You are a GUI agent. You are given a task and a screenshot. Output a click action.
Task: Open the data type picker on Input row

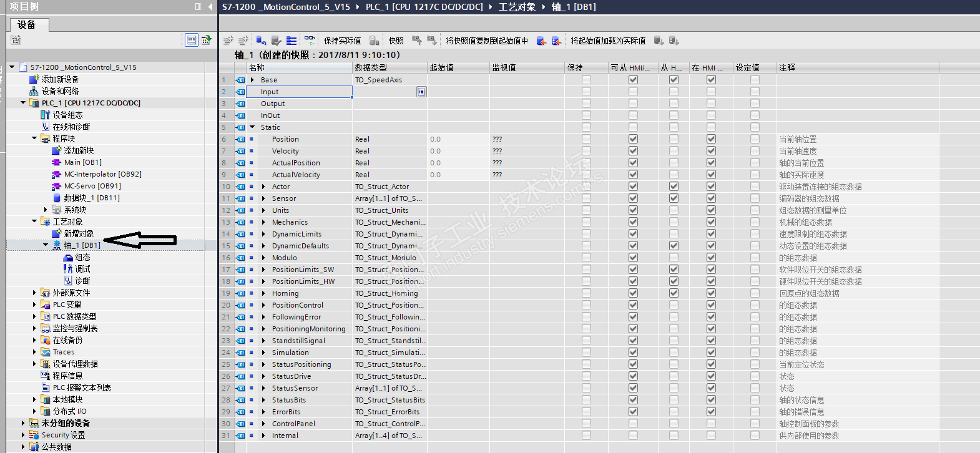click(421, 92)
